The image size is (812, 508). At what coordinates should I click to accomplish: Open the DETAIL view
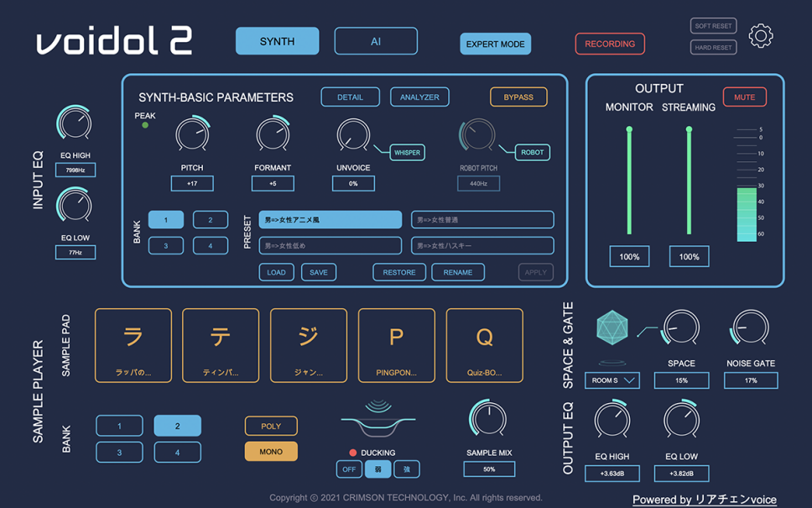[350, 97]
